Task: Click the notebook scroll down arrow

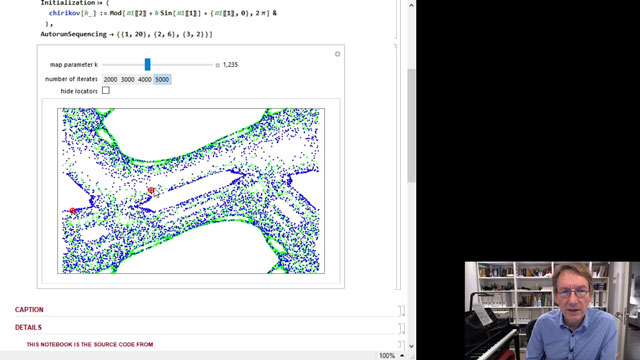Action: [x=411, y=346]
